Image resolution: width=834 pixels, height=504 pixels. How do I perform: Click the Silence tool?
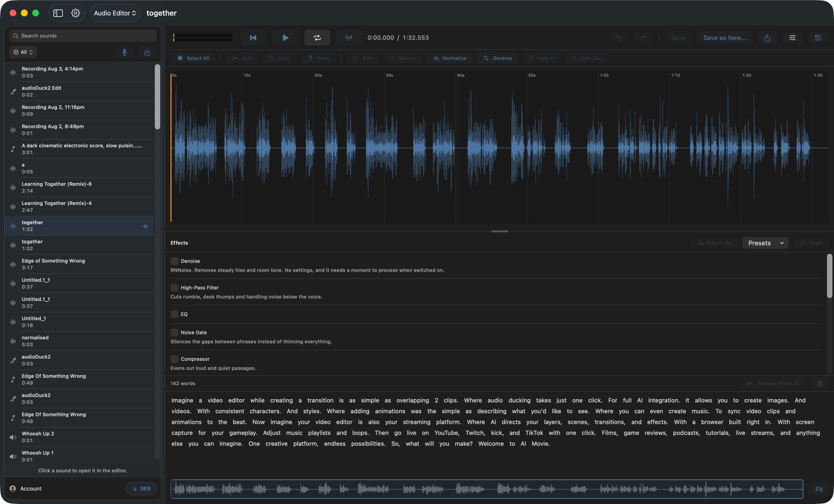(x=402, y=58)
